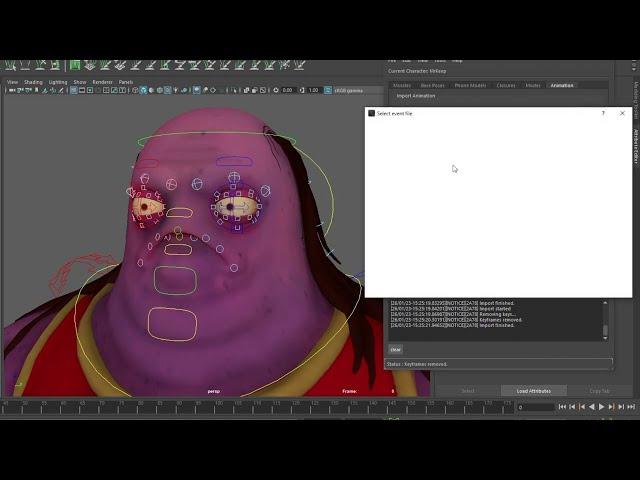Step forward one key
640x480 pixels.
click(612, 407)
